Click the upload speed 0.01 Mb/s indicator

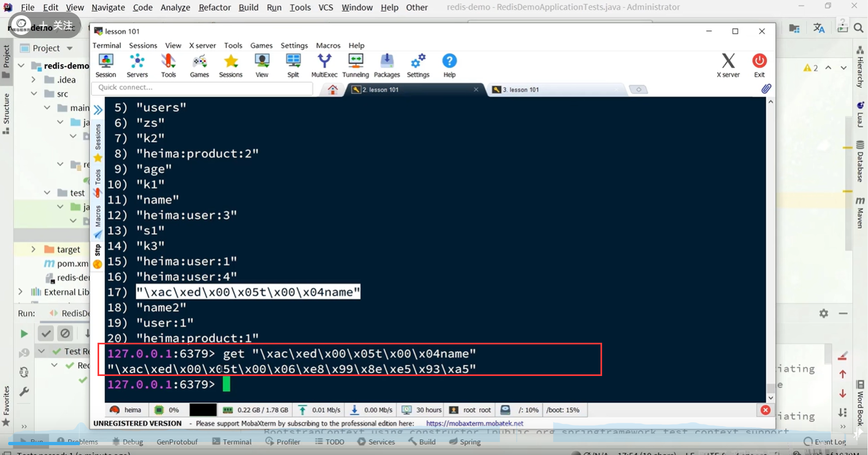[x=320, y=410]
